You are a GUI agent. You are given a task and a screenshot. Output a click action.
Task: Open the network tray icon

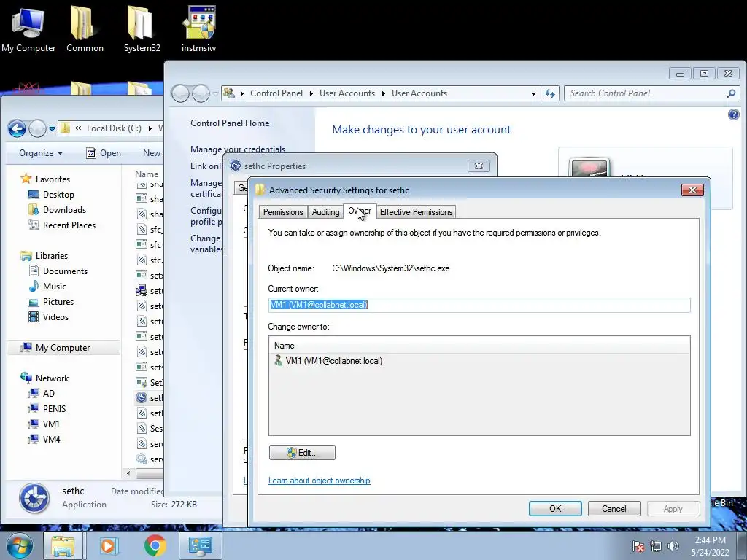click(x=656, y=546)
